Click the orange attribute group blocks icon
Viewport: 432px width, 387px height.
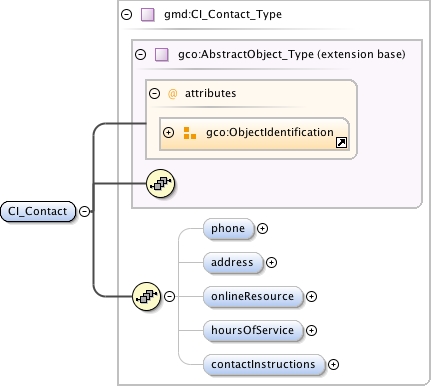(x=190, y=133)
